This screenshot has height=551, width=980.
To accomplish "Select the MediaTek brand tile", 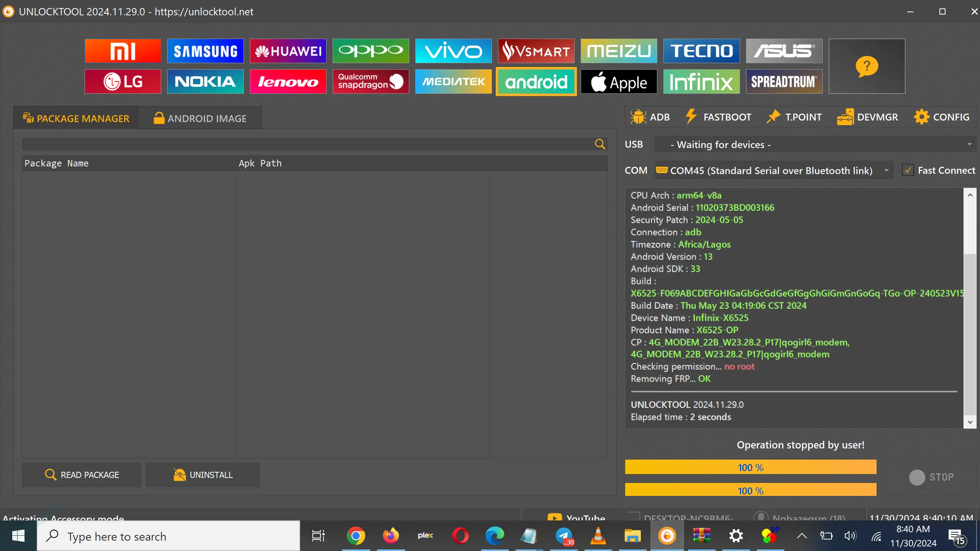I will pos(453,82).
